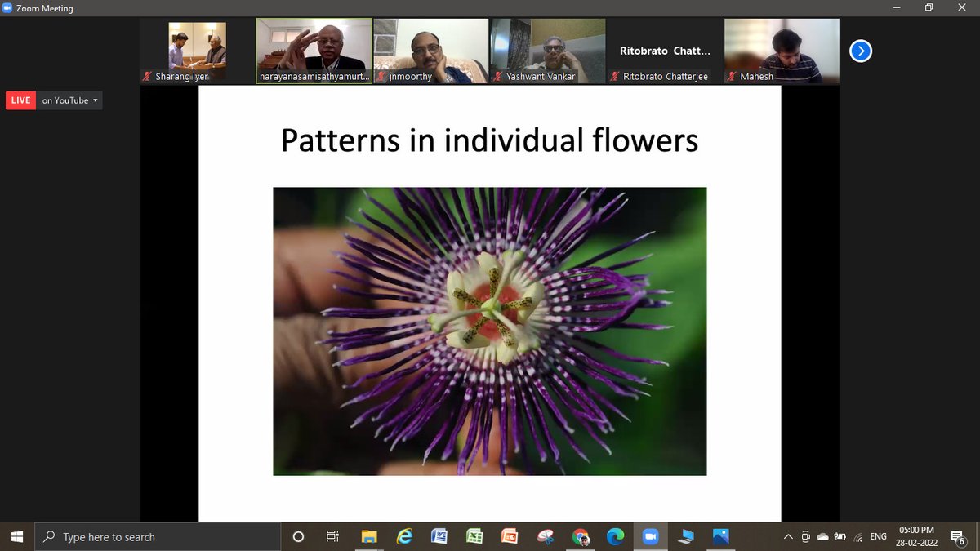The width and height of the screenshot is (980, 551).
Task: Click the red LIVE indicator badge
Action: tap(20, 100)
